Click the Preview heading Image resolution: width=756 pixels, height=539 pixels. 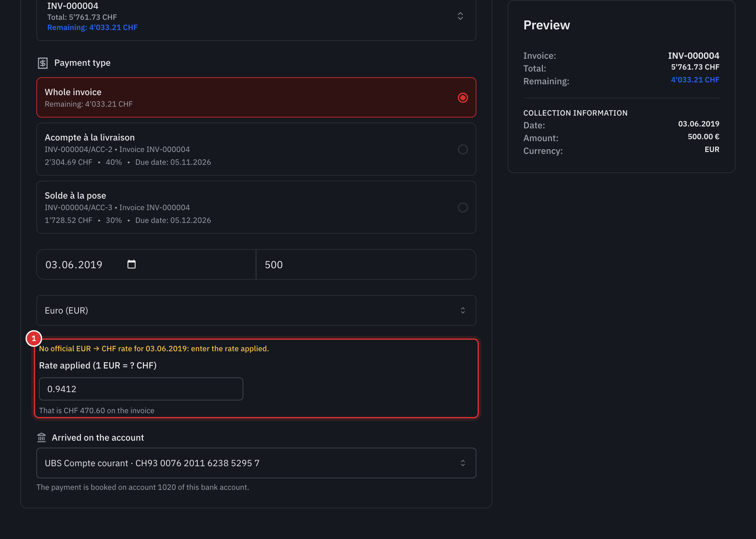[x=547, y=25]
